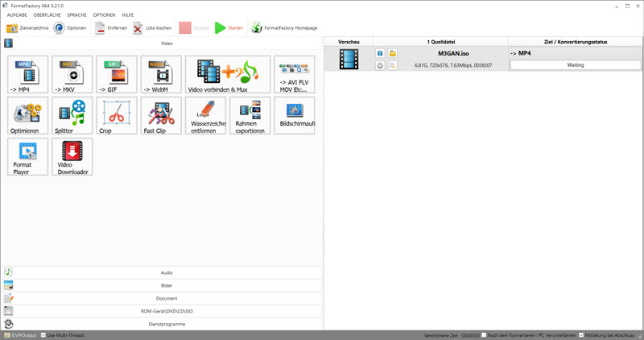Open the HILFE menu

(x=128, y=15)
